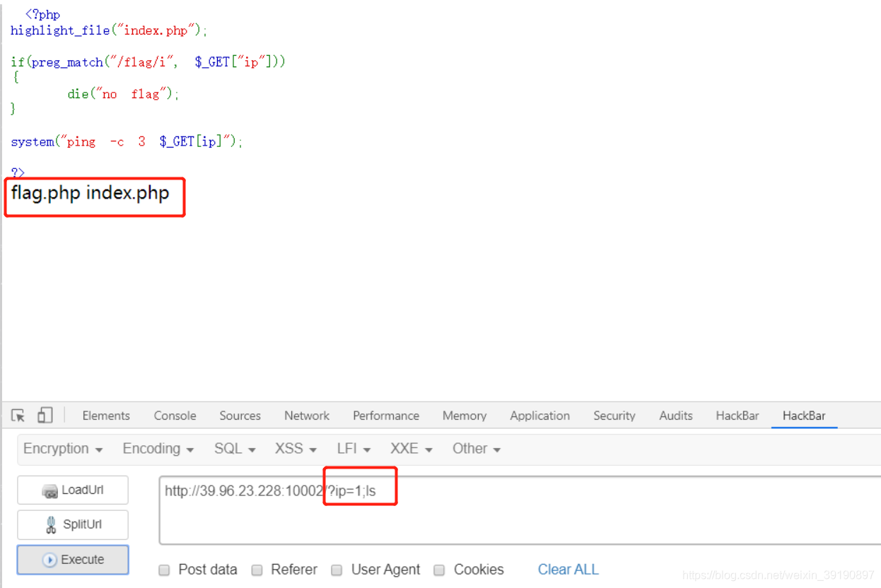Viewport: 881px width, 588px height.
Task: Enable the Post data checkbox
Action: coord(164,570)
